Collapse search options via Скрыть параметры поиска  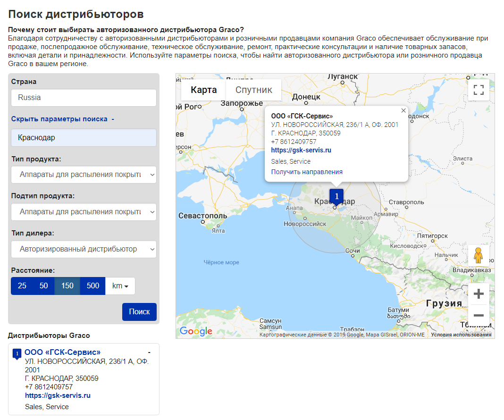[x=63, y=119]
